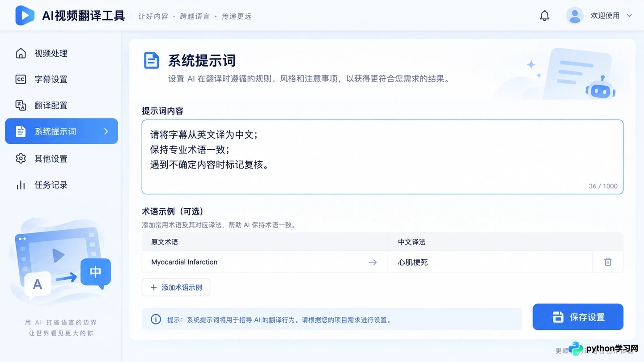Open 其他设置 menu item

[x=61, y=159]
